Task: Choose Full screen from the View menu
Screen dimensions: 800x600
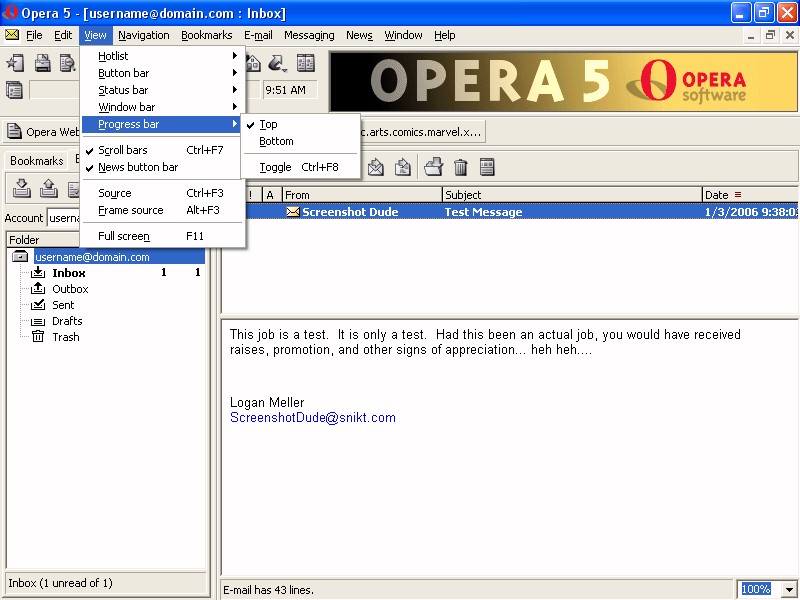Action: click(x=161, y=236)
